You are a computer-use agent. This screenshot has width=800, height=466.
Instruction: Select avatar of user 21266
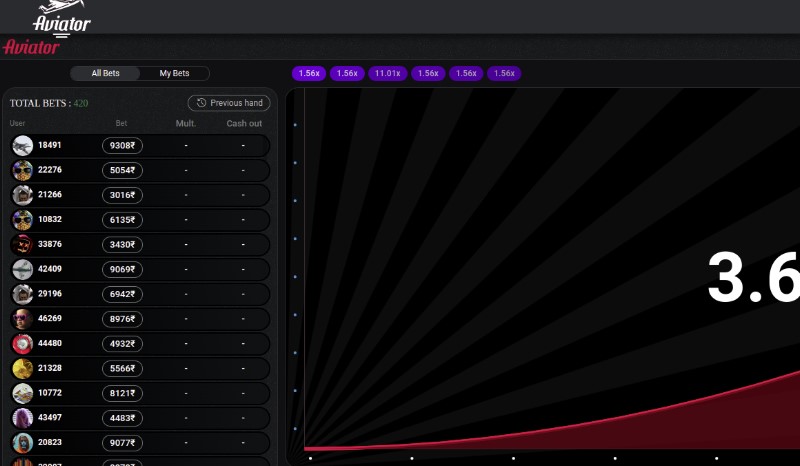[22, 195]
